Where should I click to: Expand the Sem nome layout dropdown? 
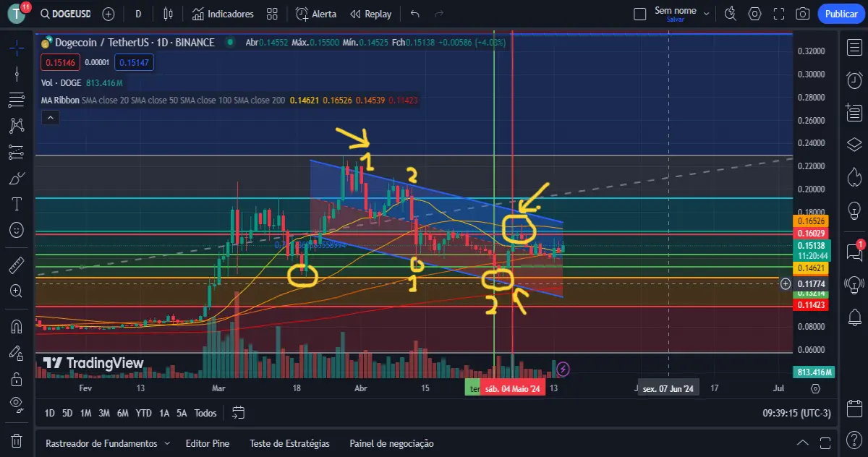coord(707,14)
